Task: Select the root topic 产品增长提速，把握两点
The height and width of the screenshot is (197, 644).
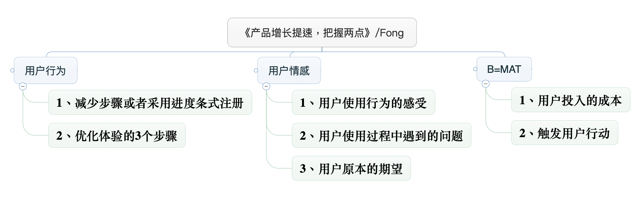Action: 322,33
